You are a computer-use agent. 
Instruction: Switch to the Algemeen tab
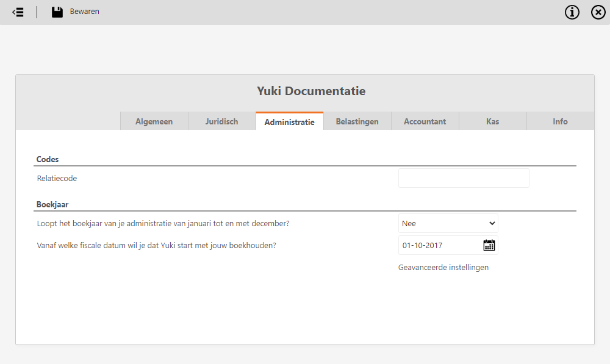tap(154, 121)
